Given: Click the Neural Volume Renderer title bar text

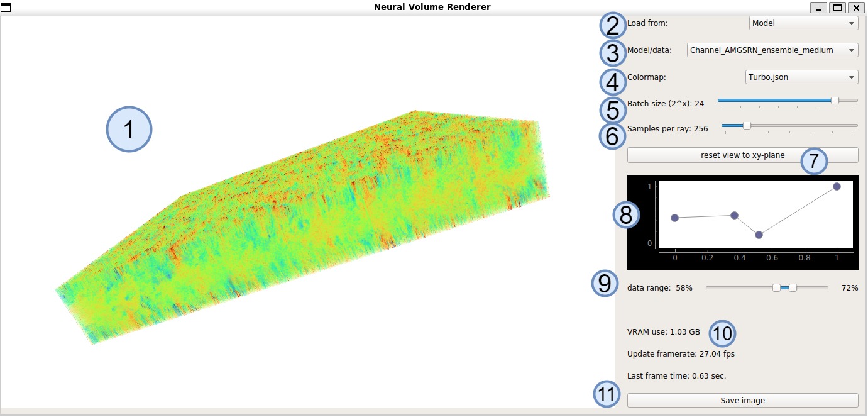Looking at the screenshot, I should click(432, 8).
